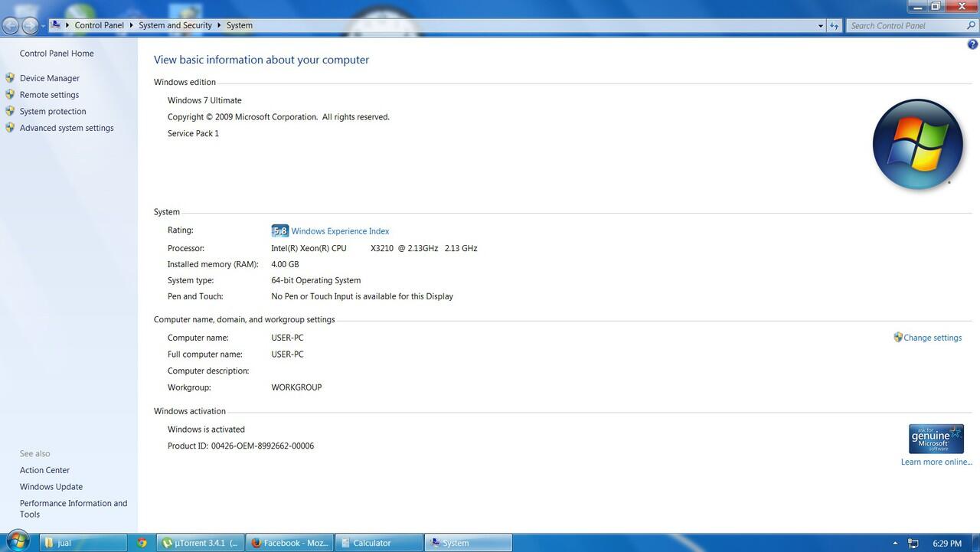This screenshot has height=552, width=980.
Task: Click the address bar refresh button
Action: coord(835,25)
